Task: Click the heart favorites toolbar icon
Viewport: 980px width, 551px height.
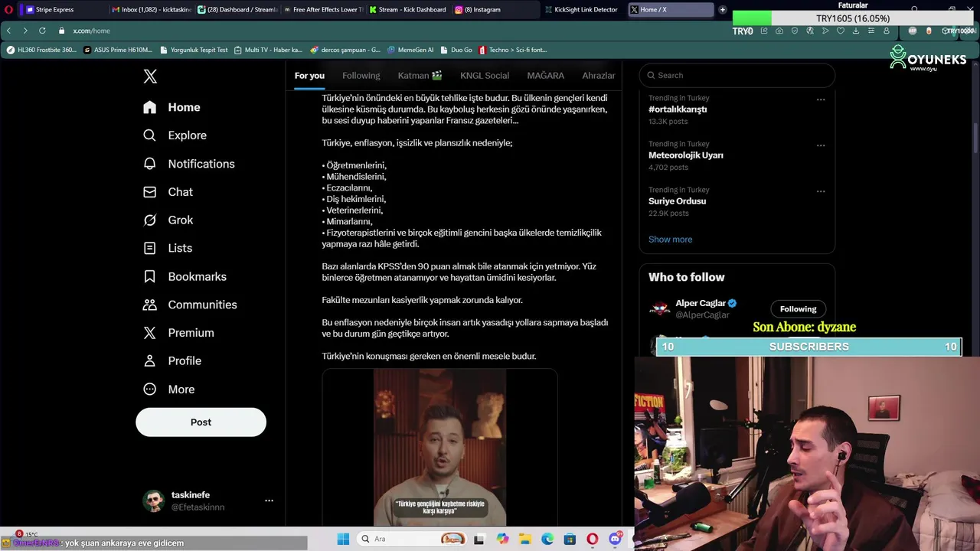Action: (841, 31)
